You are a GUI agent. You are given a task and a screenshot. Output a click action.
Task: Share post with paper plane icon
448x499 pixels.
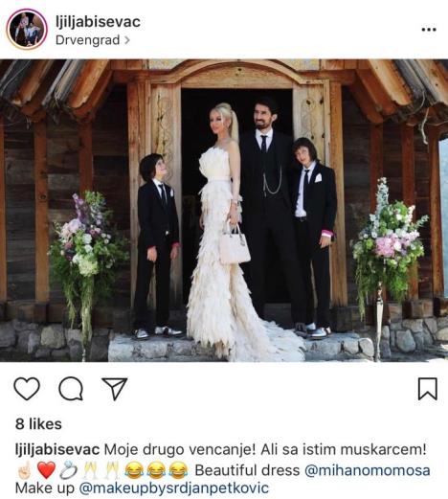point(114,389)
